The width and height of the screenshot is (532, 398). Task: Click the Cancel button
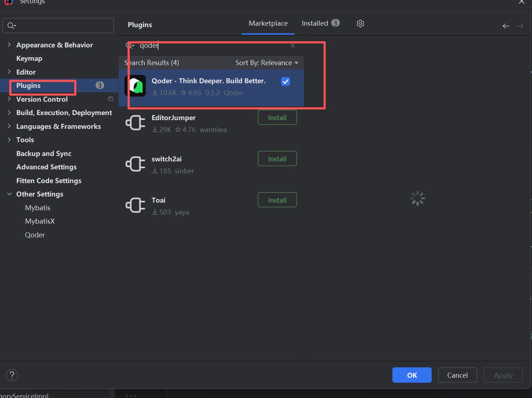click(x=457, y=375)
